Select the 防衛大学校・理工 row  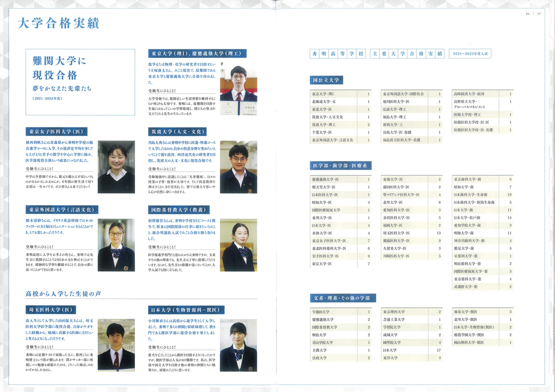point(483,115)
